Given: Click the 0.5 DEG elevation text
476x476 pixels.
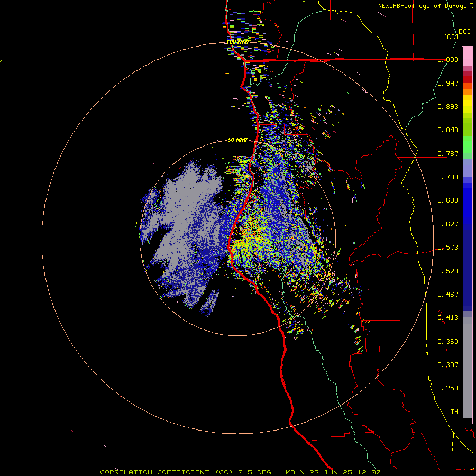Looking at the screenshot, I should pos(254,472).
